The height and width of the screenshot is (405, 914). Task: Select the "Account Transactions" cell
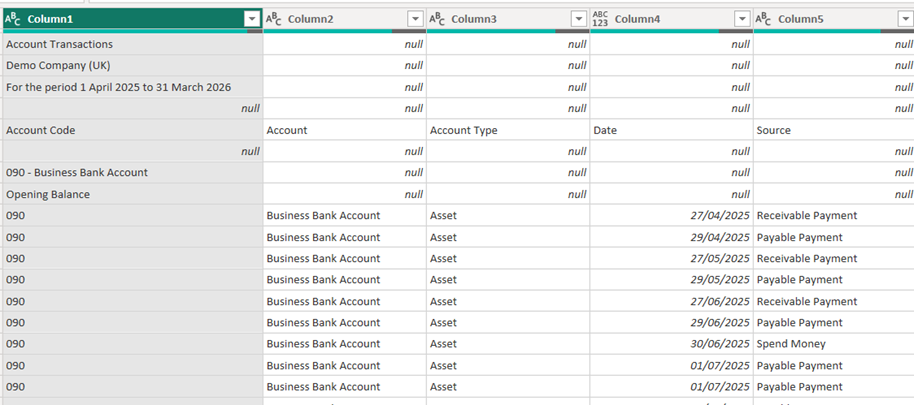(59, 44)
